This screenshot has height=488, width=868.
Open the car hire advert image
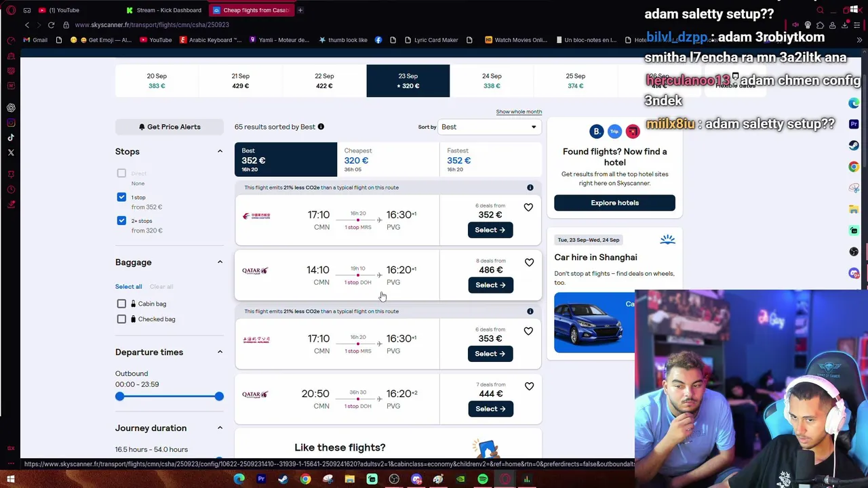click(594, 323)
